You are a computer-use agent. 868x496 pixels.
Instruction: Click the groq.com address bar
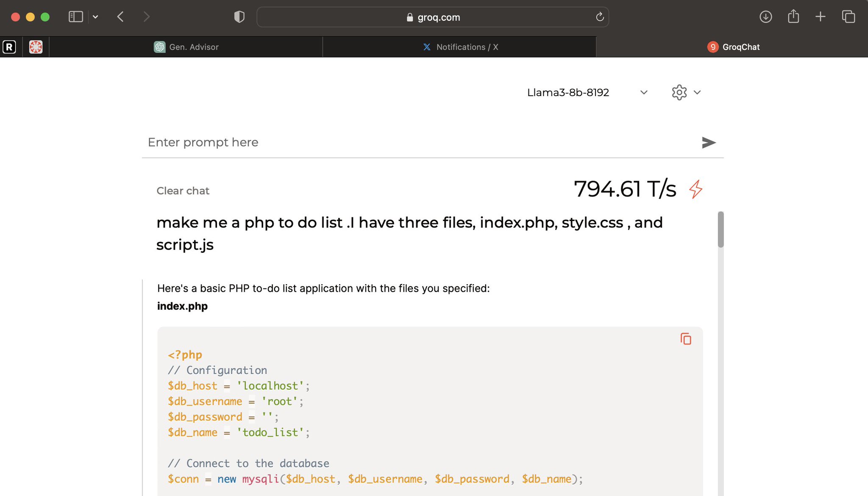433,17
